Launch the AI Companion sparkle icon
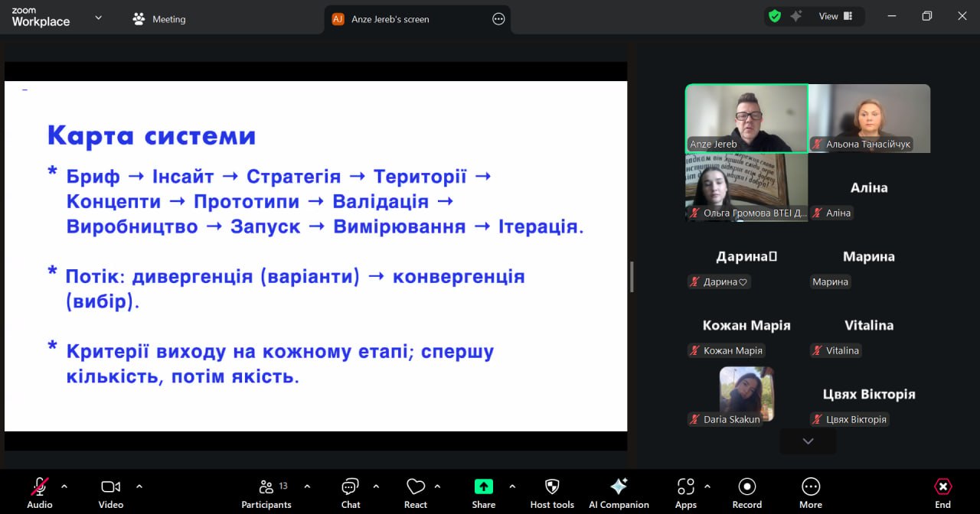Image resolution: width=980 pixels, height=514 pixels. [619, 486]
